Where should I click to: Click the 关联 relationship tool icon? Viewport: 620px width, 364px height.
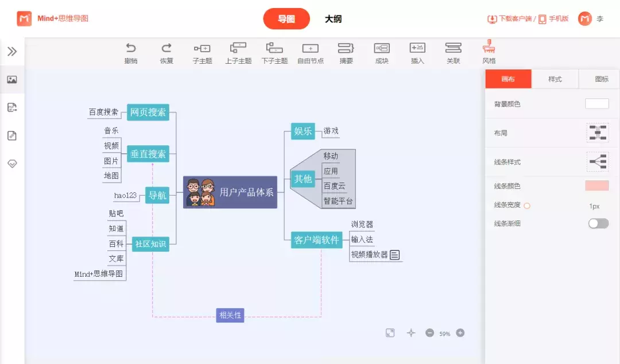pos(454,48)
